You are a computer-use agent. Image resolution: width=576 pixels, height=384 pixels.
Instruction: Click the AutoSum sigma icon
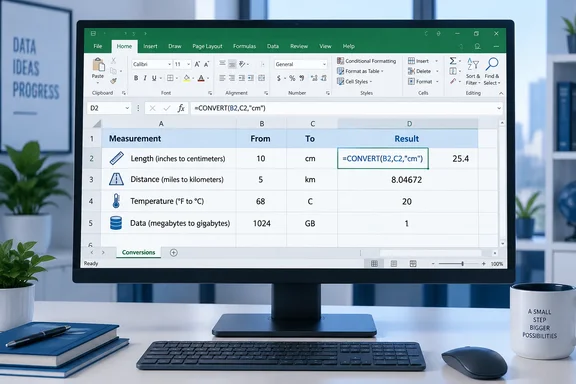[x=453, y=61]
